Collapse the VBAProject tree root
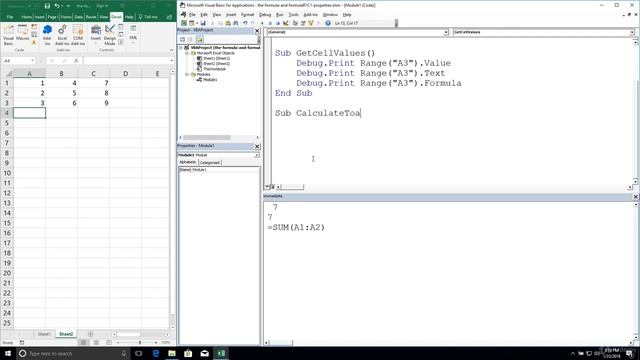640x360 pixels. coord(181,48)
